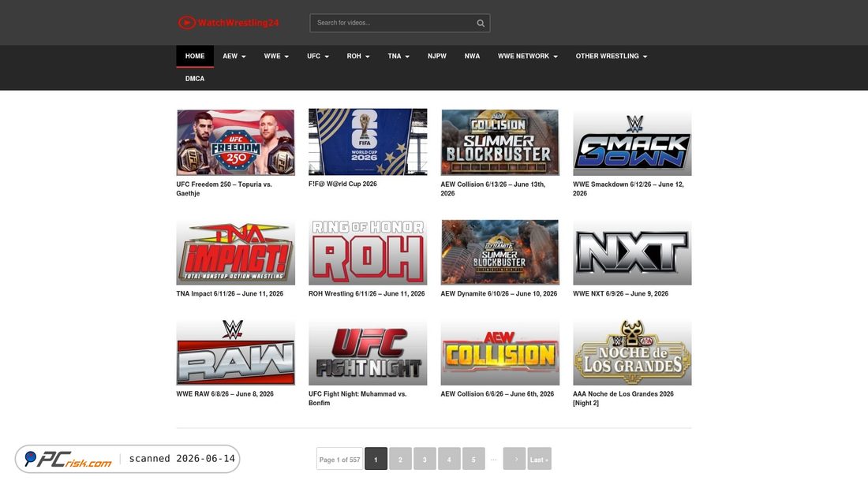Click the WWE NXT 6/9/26 title link
868x488 pixels.
pyautogui.click(x=620, y=294)
